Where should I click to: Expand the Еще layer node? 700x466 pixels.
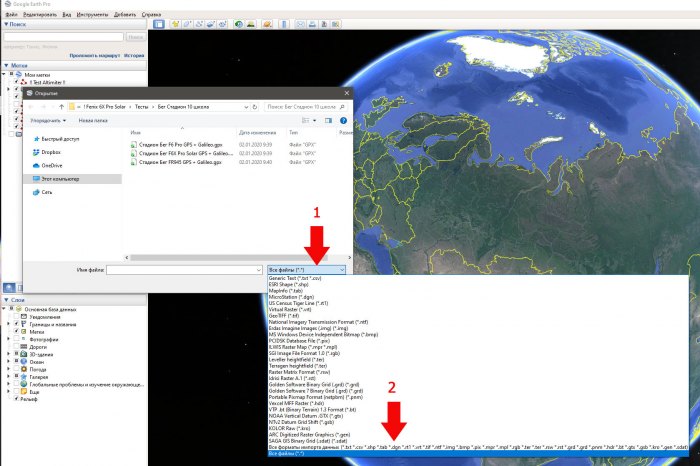[8, 391]
